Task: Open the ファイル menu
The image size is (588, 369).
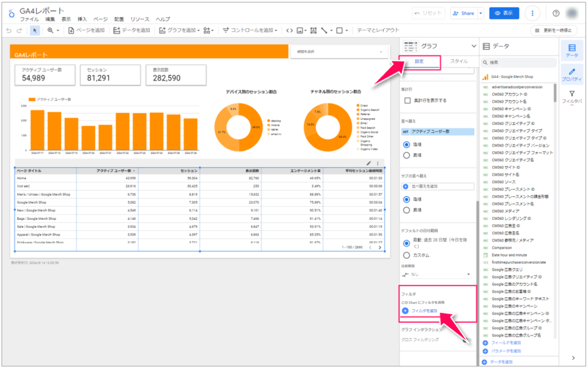Action: coord(29,20)
